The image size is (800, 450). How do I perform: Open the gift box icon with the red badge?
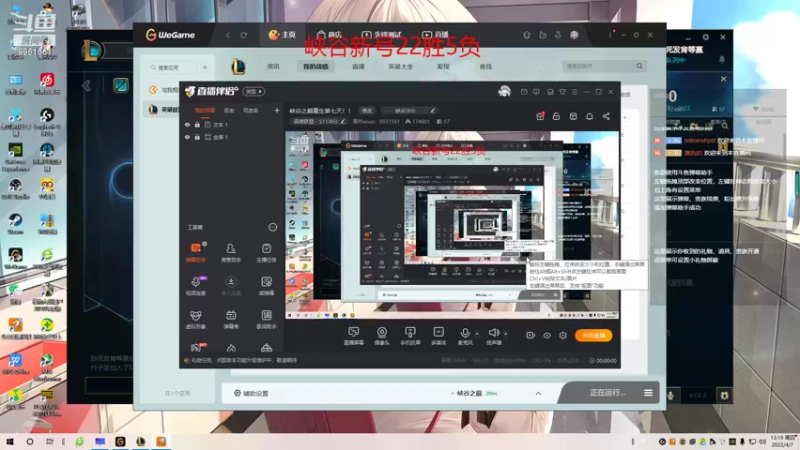pos(540,116)
